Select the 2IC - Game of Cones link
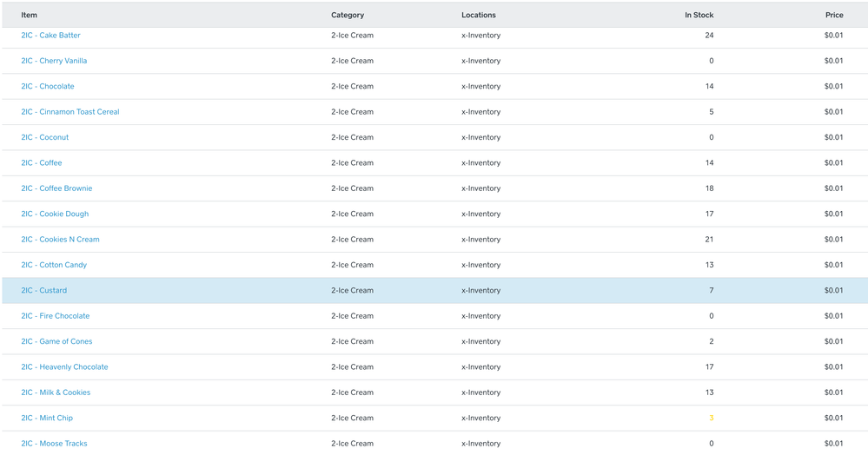 pyautogui.click(x=56, y=341)
